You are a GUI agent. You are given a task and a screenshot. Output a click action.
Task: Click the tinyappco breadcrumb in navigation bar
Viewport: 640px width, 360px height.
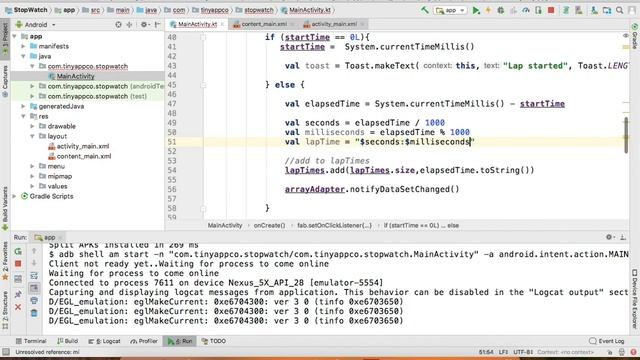click(x=210, y=10)
